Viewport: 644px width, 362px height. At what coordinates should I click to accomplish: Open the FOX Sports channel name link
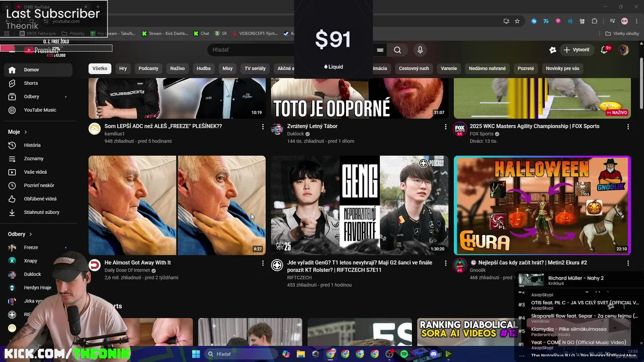[481, 134]
